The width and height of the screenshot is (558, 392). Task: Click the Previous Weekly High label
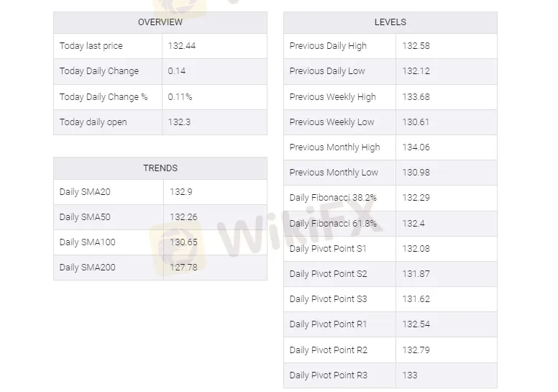pyautogui.click(x=332, y=97)
